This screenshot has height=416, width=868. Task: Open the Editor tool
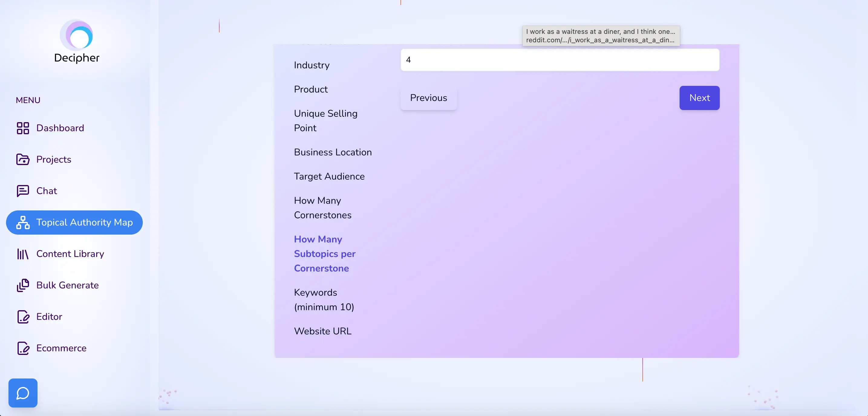(x=49, y=317)
